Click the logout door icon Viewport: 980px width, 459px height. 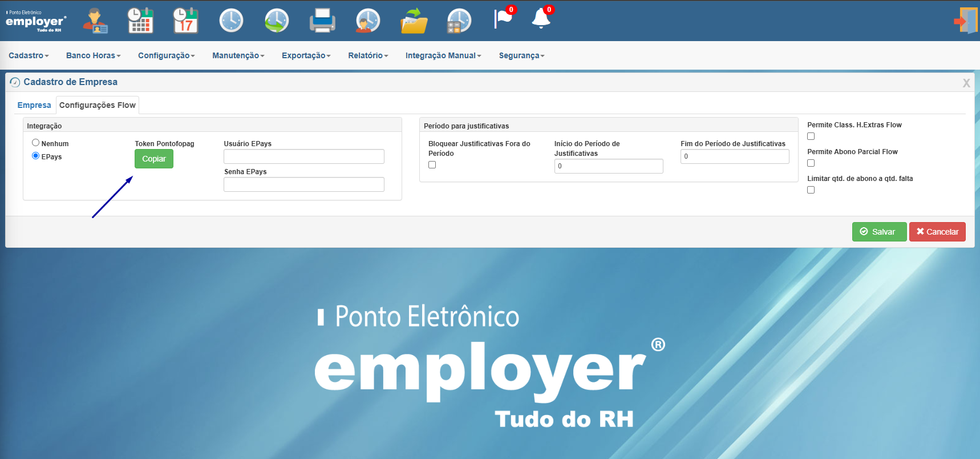(966, 21)
